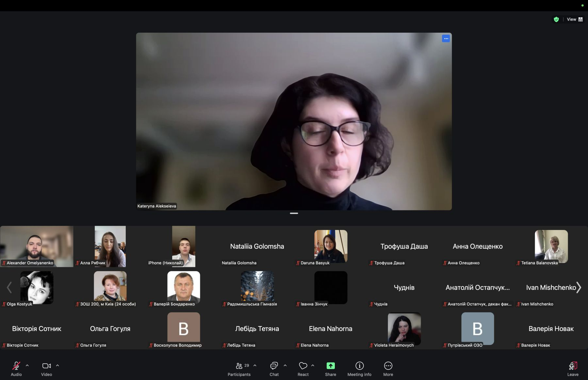The height and width of the screenshot is (380, 588).
Task: Select Daruna Basyuk's participant tile
Action: coord(331,246)
